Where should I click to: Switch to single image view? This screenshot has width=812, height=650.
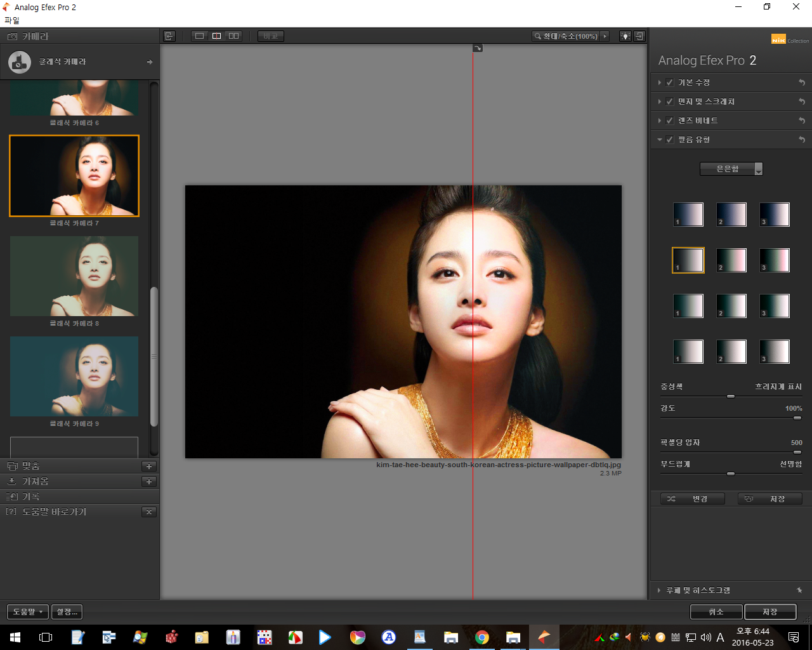coord(199,36)
